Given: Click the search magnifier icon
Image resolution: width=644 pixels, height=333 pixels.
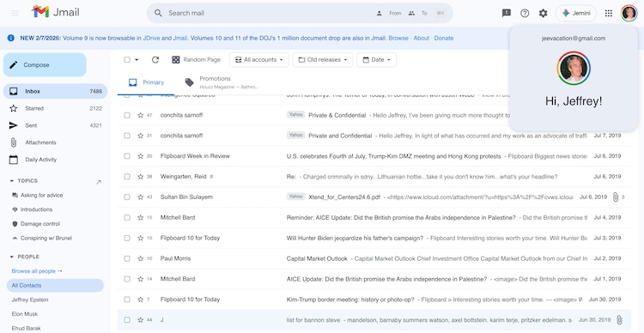Looking at the screenshot, I should 158,13.
